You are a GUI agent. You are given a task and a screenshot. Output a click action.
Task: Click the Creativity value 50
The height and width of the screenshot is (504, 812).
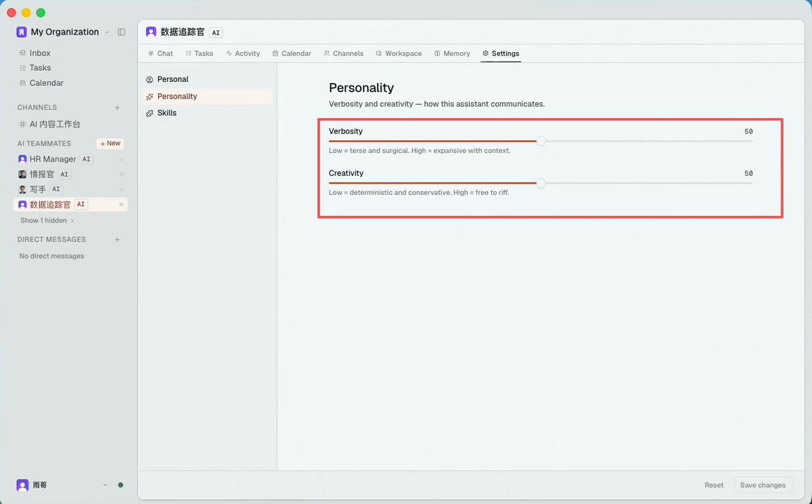[748, 173]
